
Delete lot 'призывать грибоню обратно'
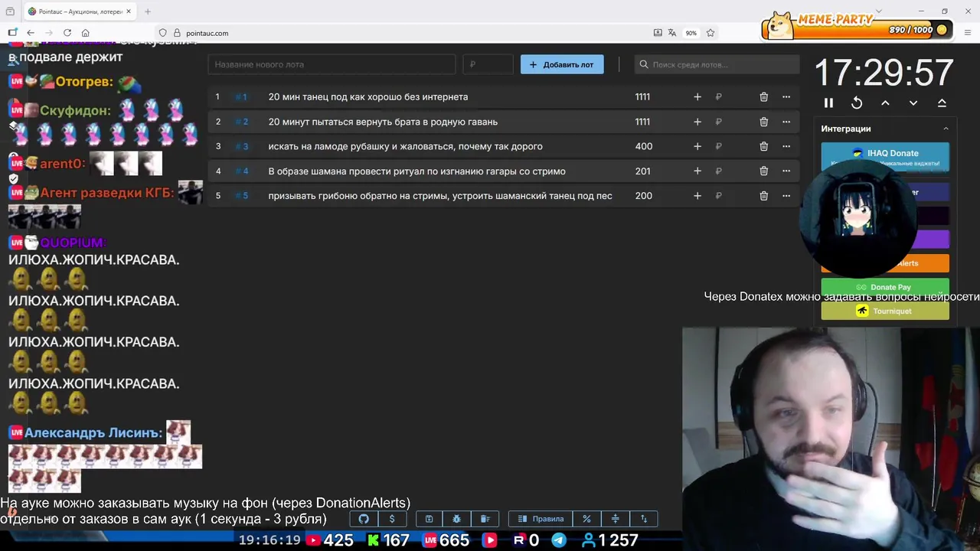pyautogui.click(x=763, y=196)
